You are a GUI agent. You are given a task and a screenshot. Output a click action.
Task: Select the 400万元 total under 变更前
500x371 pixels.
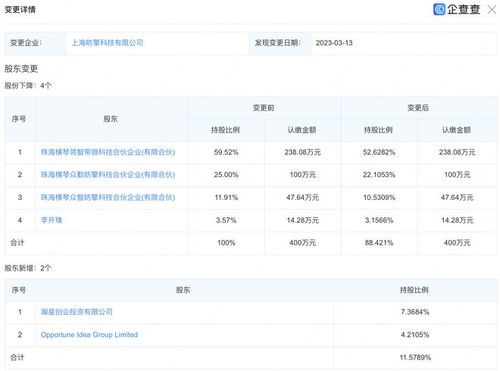coord(302,243)
